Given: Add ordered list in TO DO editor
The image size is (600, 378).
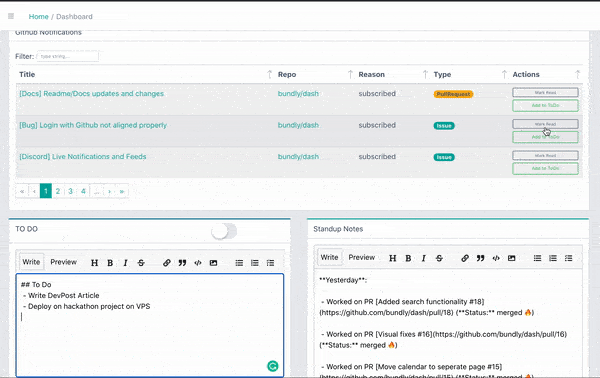Looking at the screenshot, I should click(254, 263).
